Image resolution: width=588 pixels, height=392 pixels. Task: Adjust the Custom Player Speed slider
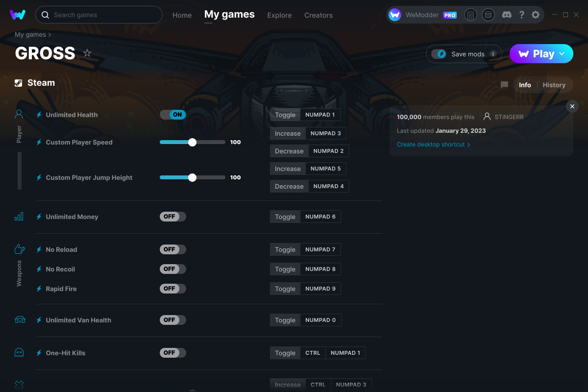[x=193, y=142]
